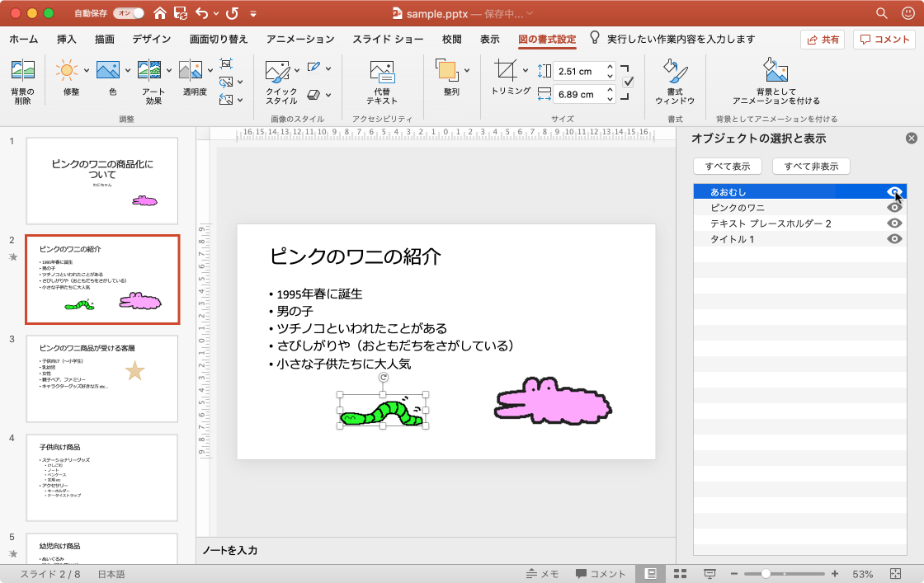
Task: Toggle the lock aspect ratio checkbox
Action: click(x=628, y=82)
